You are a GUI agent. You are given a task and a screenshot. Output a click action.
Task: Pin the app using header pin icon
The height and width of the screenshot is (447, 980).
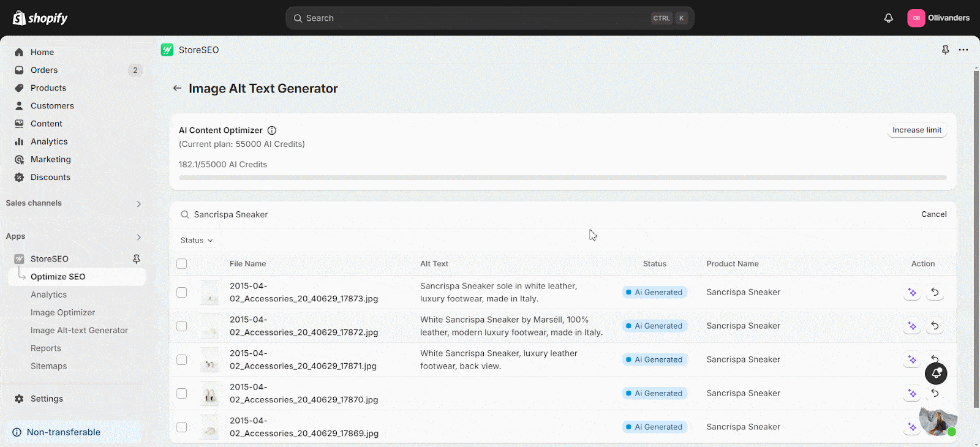point(945,50)
